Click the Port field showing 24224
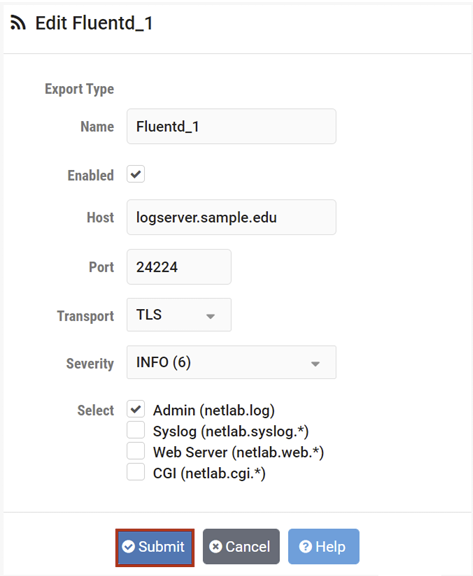 179,267
